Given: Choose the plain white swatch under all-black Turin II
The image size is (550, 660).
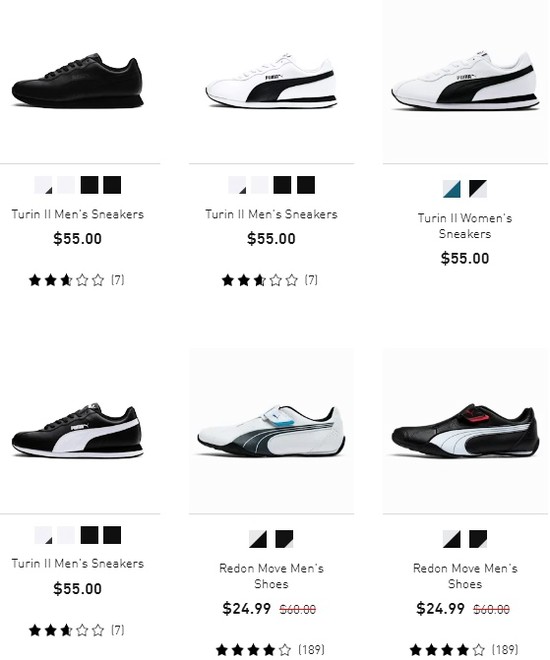Looking at the screenshot, I should 66,185.
